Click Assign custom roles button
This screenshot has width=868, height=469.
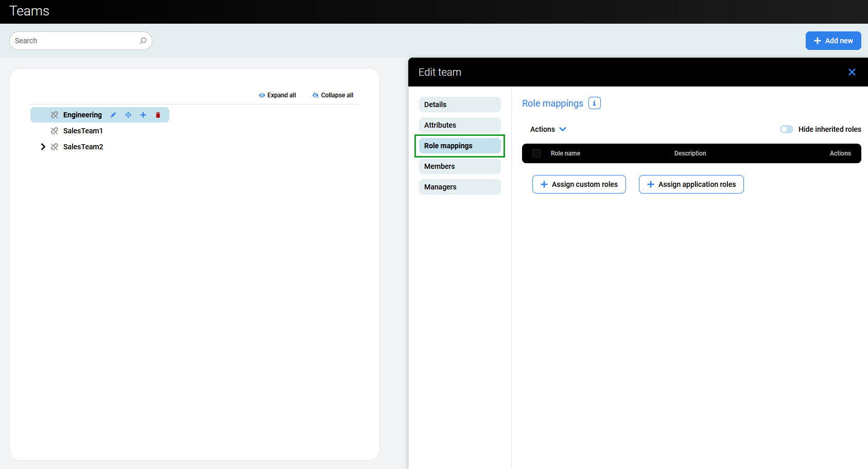coord(579,184)
